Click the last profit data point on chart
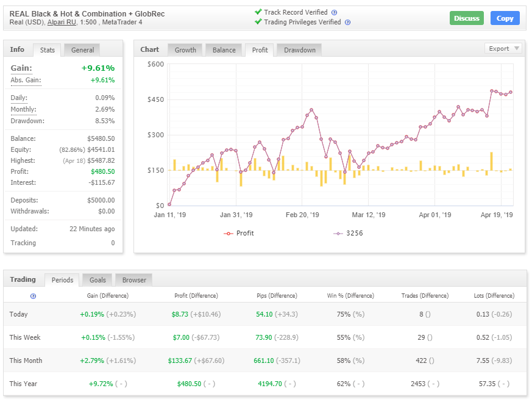Viewport: 532px width, 402px height. point(510,93)
